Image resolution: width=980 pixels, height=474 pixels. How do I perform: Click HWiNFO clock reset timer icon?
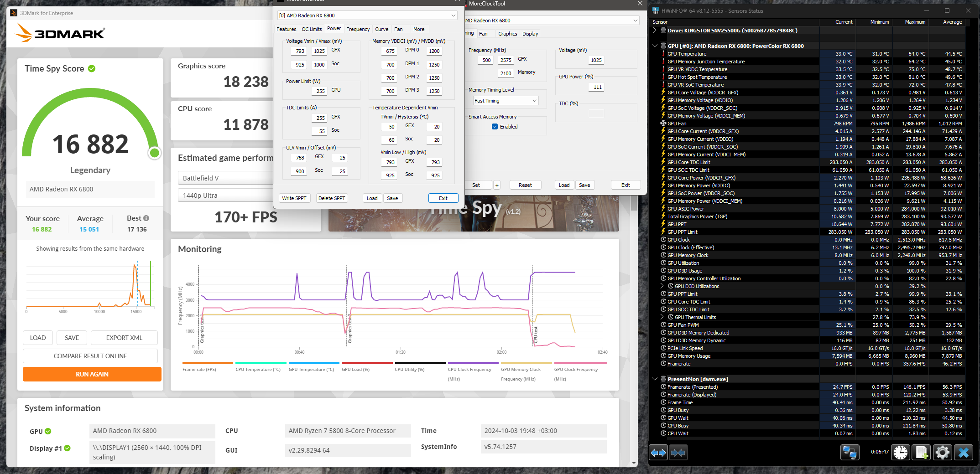pyautogui.click(x=901, y=453)
